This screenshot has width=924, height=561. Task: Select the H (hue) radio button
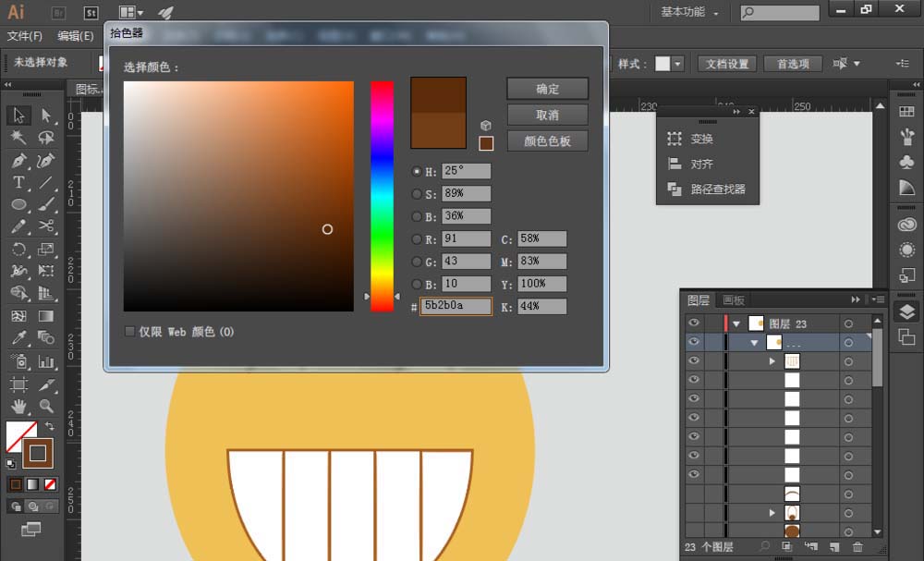[x=417, y=172]
